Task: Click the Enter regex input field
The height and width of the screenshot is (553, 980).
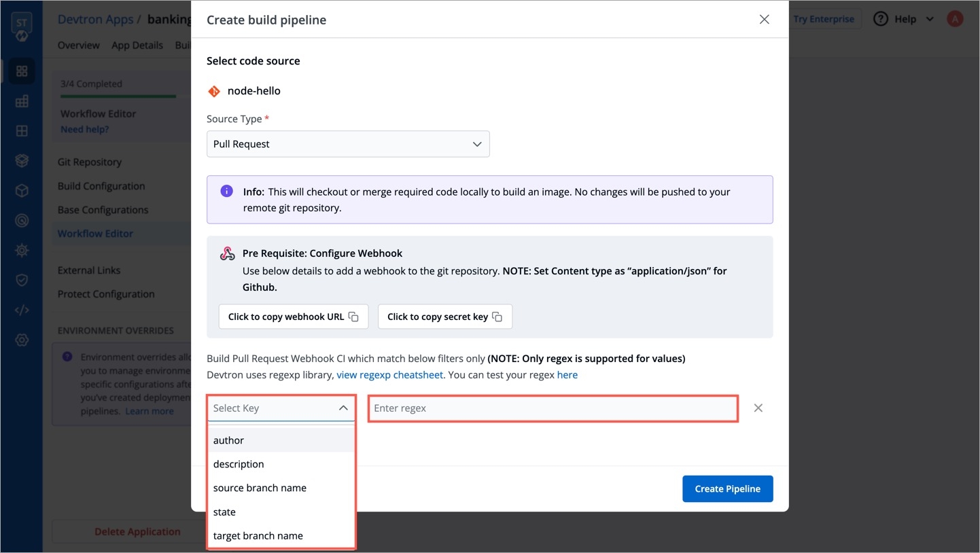Action: (x=553, y=408)
